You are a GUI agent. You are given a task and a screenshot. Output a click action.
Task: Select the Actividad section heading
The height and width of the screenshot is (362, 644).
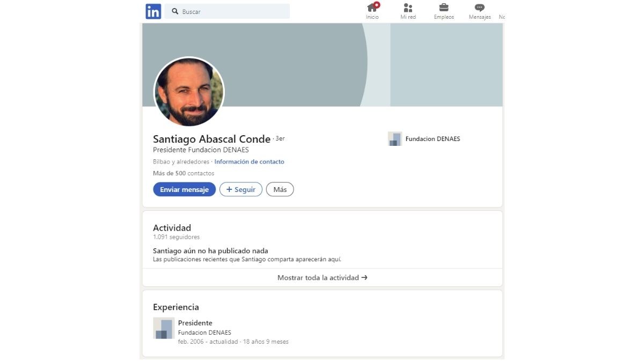[172, 227]
